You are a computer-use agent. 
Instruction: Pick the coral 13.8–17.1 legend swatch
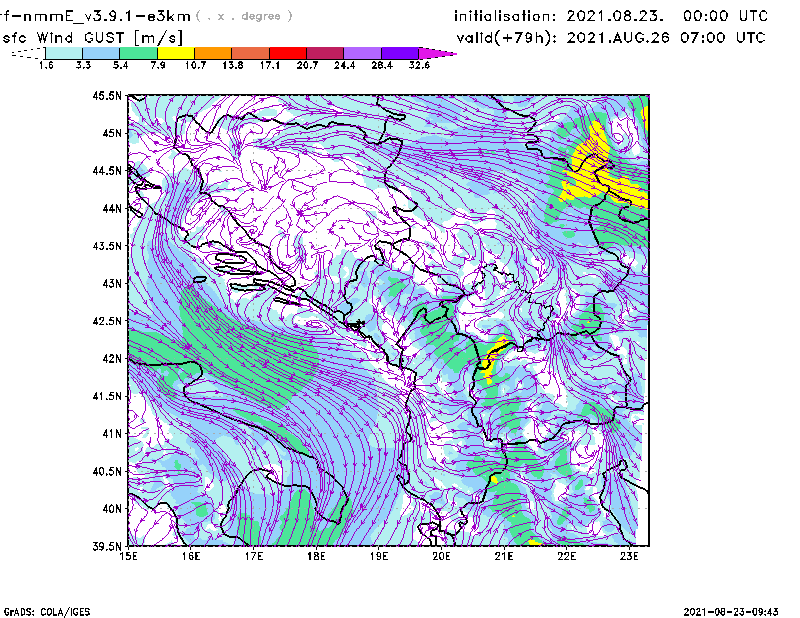pos(251,53)
